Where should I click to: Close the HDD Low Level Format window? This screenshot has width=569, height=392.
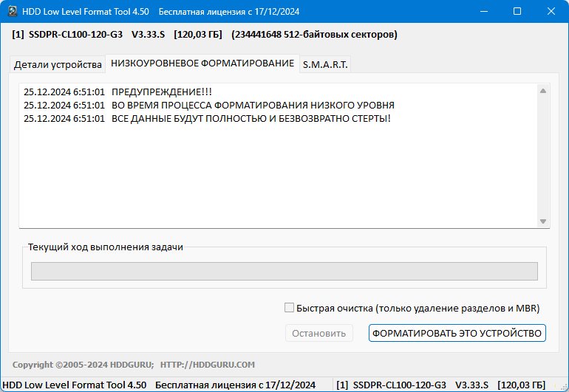[551, 11]
